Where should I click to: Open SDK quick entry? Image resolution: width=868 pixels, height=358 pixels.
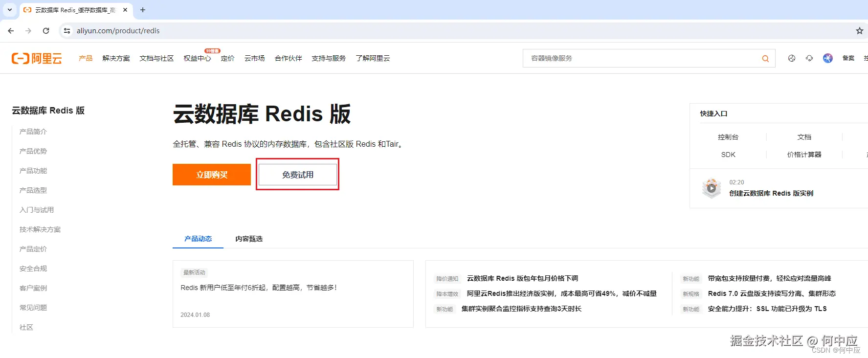point(728,155)
